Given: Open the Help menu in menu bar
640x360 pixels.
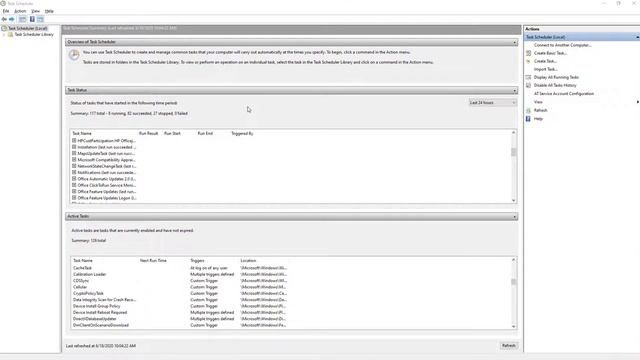Looking at the screenshot, I should [49, 11].
